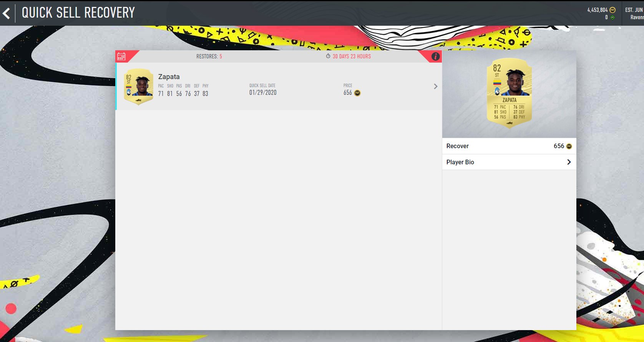Recover Zapata for 656 coins
The width and height of the screenshot is (644, 342).
pyautogui.click(x=509, y=146)
